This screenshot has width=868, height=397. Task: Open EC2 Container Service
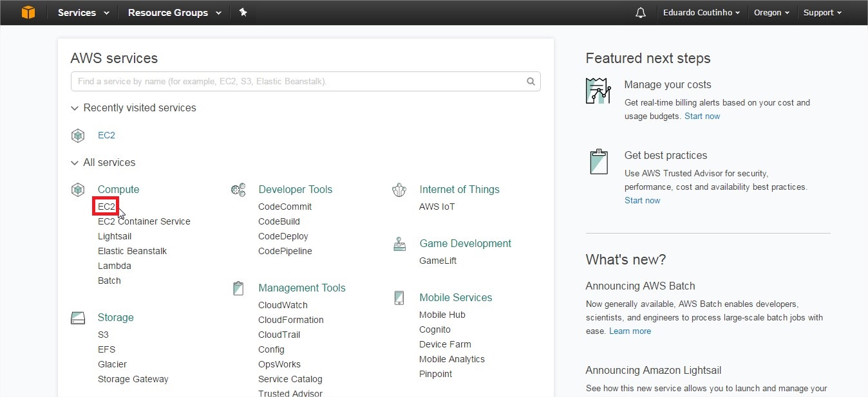[144, 221]
